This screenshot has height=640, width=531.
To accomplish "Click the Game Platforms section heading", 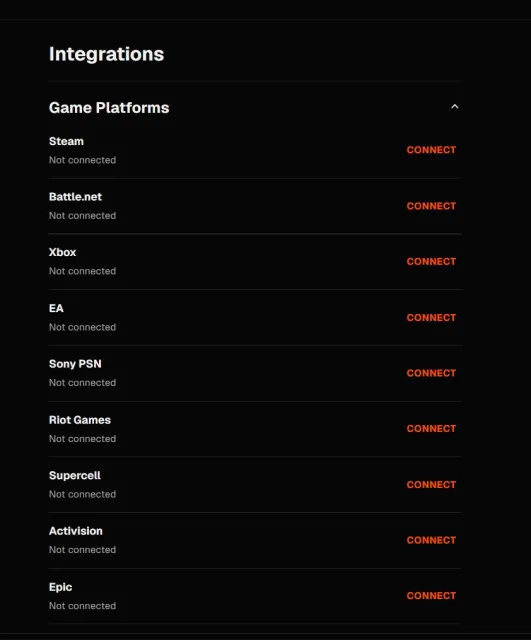I will tap(109, 108).
